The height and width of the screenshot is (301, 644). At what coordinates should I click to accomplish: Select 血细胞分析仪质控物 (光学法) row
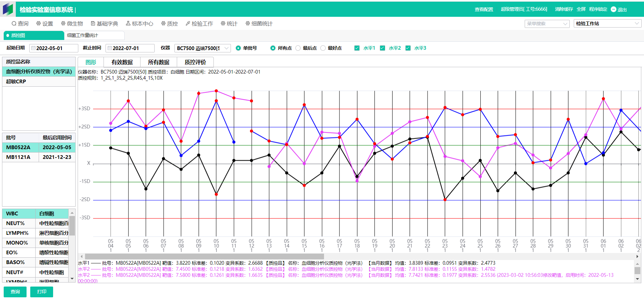[39, 72]
